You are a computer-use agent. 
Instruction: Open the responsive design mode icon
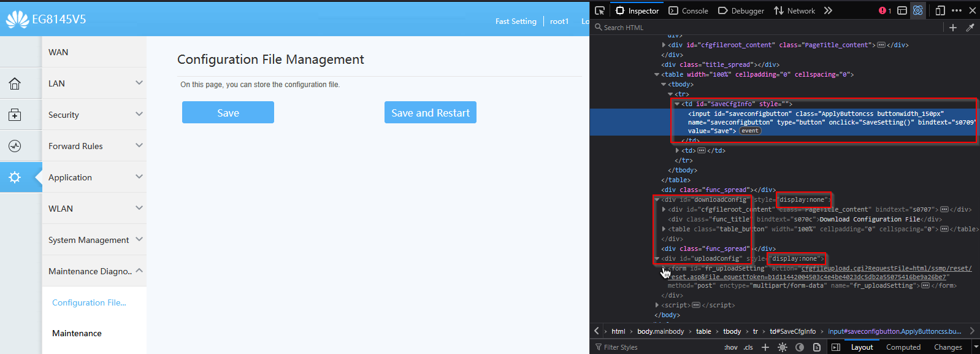940,10
